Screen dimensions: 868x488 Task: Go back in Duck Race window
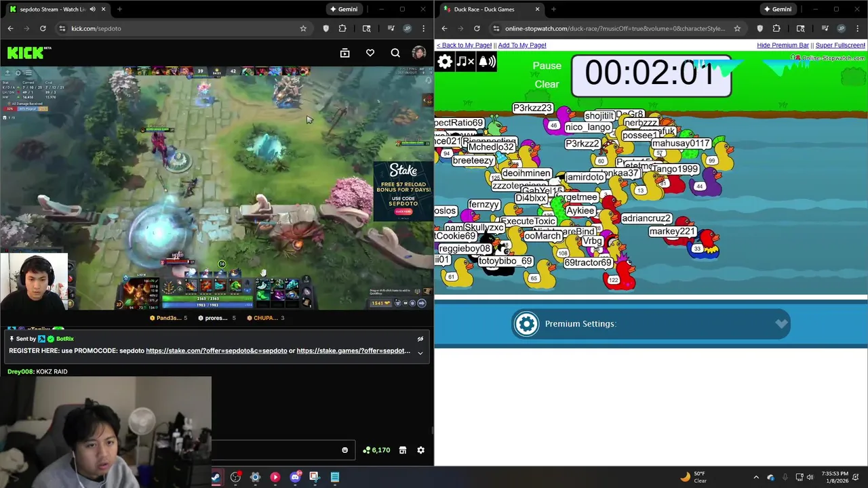[x=444, y=28]
